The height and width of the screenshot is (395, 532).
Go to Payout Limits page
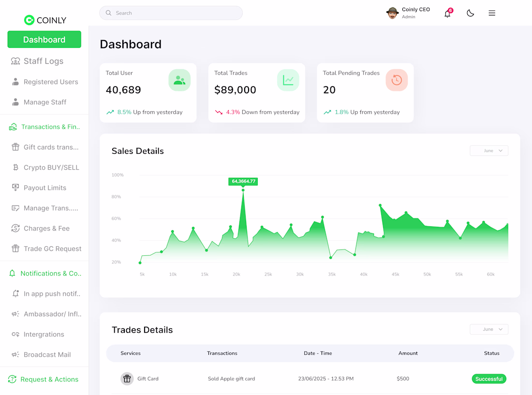coord(45,188)
